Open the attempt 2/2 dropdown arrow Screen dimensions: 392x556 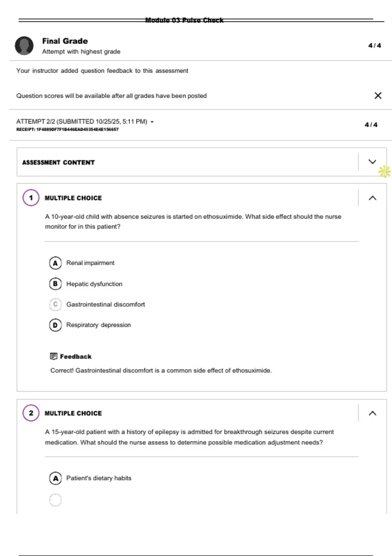pyautogui.click(x=152, y=122)
